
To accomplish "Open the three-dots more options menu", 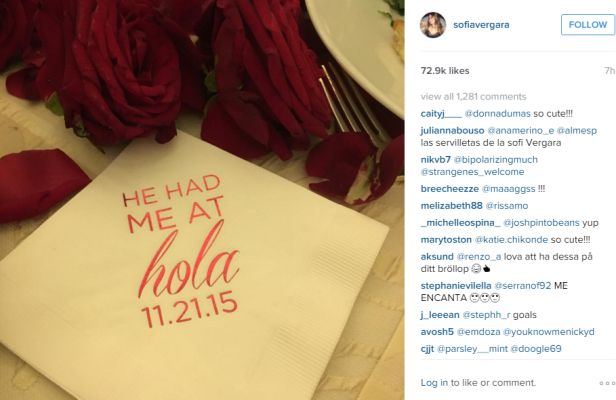I will pos(607,383).
